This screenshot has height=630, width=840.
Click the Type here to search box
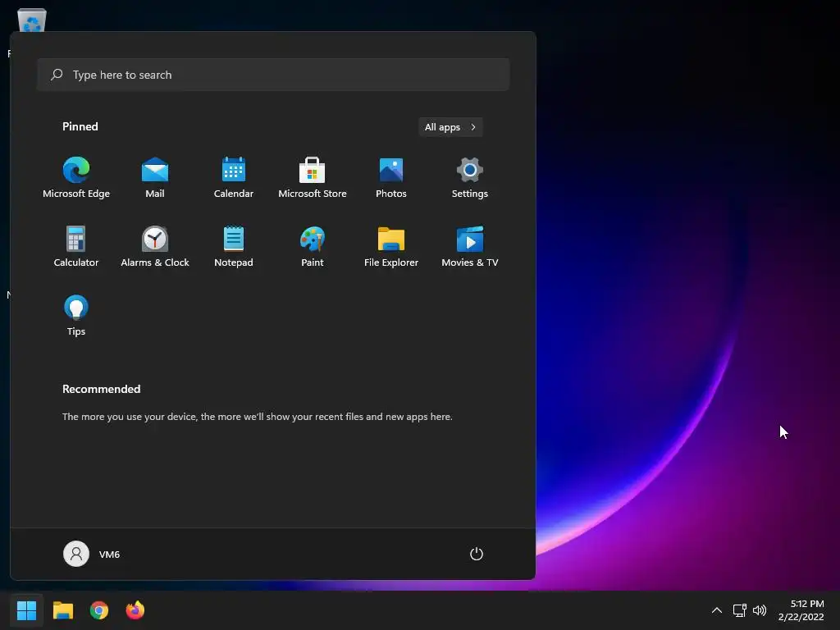pos(273,75)
